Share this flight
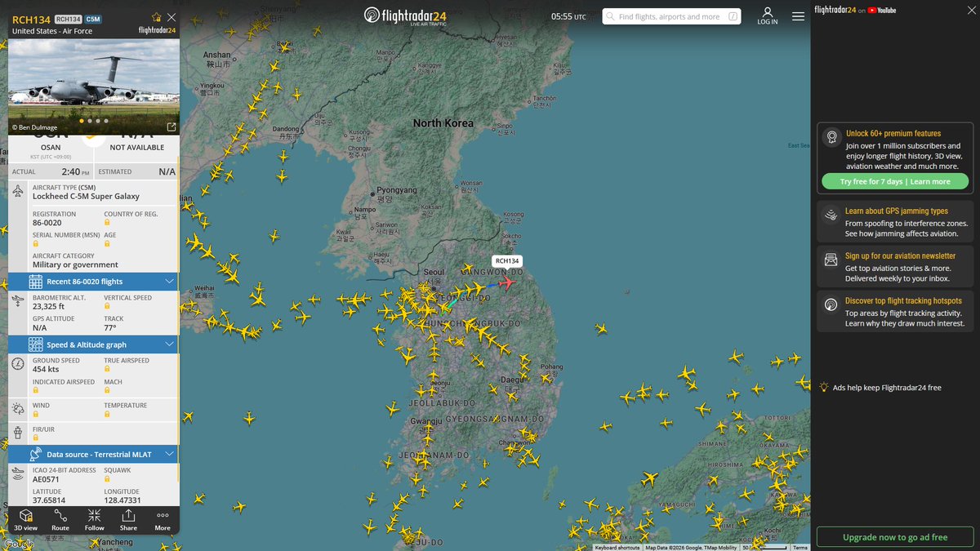Viewport: 980px width, 551px height. pyautogui.click(x=128, y=520)
